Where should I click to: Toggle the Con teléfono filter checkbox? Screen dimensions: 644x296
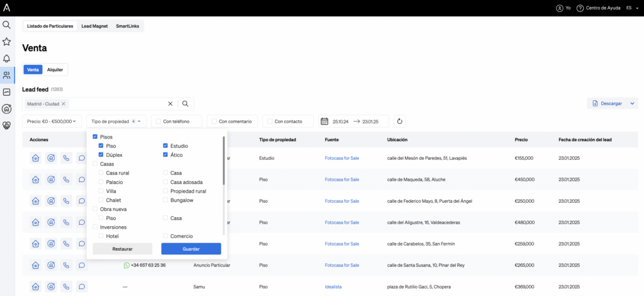tap(158, 121)
